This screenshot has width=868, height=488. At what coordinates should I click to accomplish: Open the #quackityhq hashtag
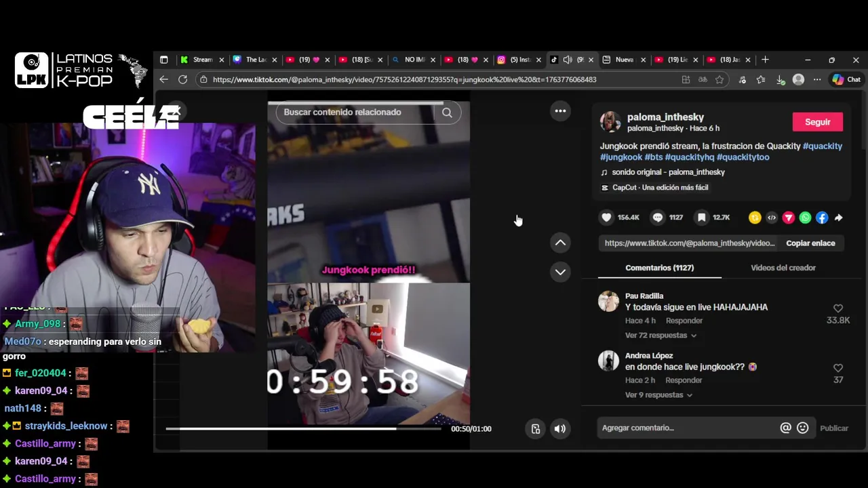coord(690,157)
